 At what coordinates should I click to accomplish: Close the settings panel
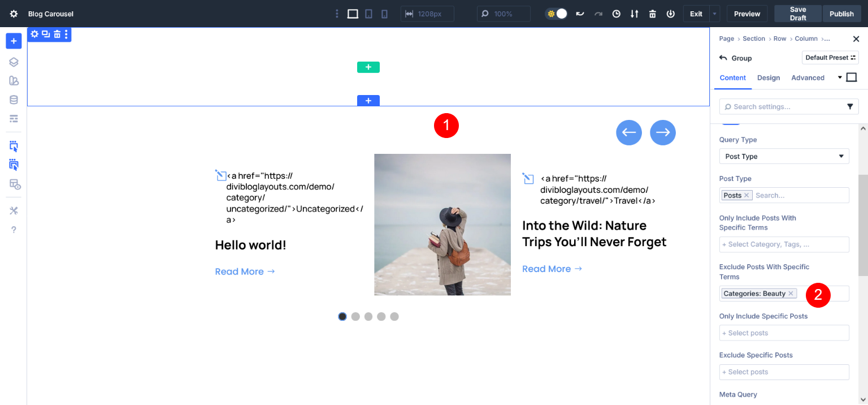pyautogui.click(x=856, y=38)
